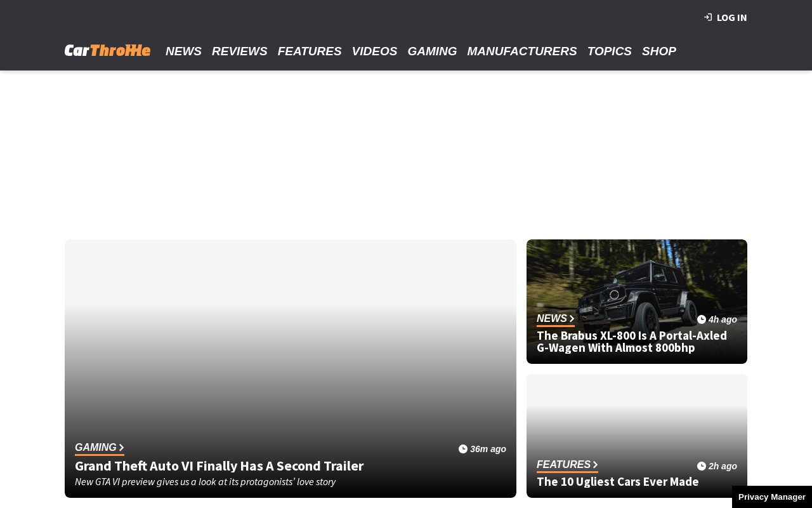Open the Privacy Manager button
812x508 pixels.
[x=772, y=497]
